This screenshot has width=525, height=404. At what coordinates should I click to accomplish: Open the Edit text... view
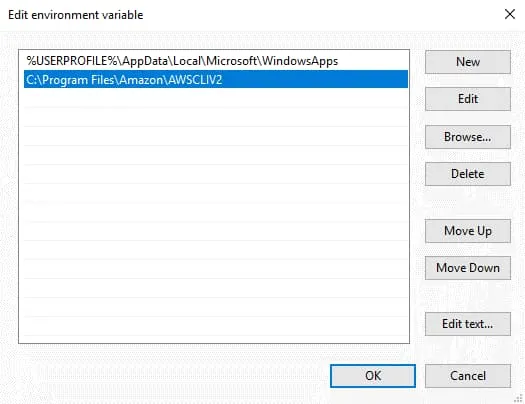[468, 324]
